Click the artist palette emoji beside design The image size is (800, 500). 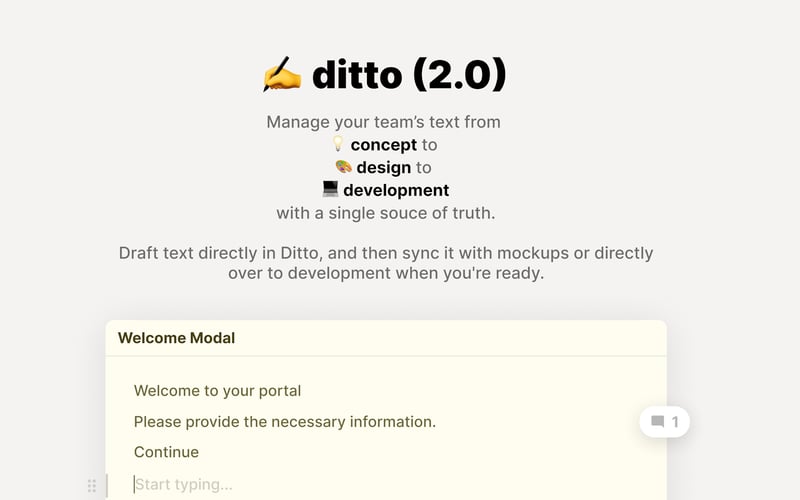pos(343,166)
